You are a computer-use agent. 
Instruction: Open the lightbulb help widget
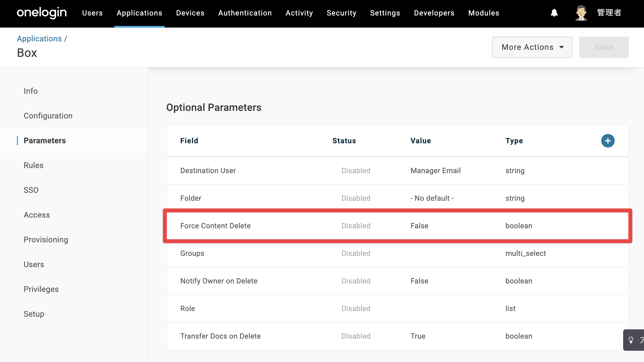tap(634, 340)
